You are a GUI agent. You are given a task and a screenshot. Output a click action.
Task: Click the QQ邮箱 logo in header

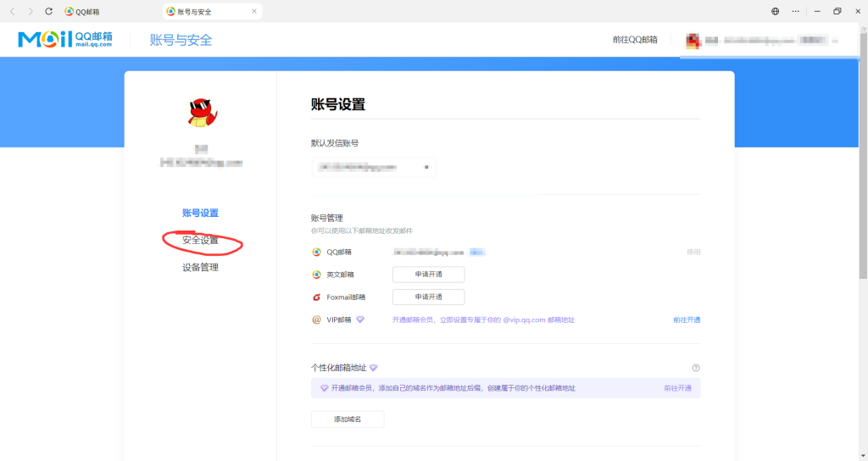[64, 40]
